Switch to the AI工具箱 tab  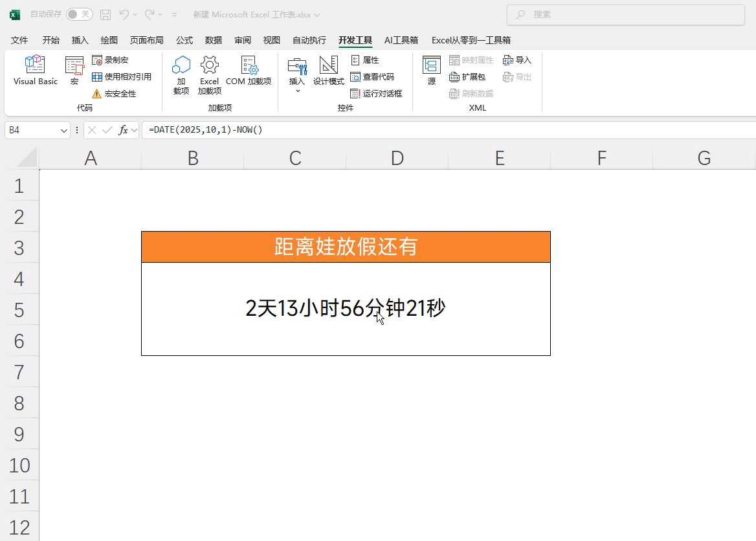[401, 40]
